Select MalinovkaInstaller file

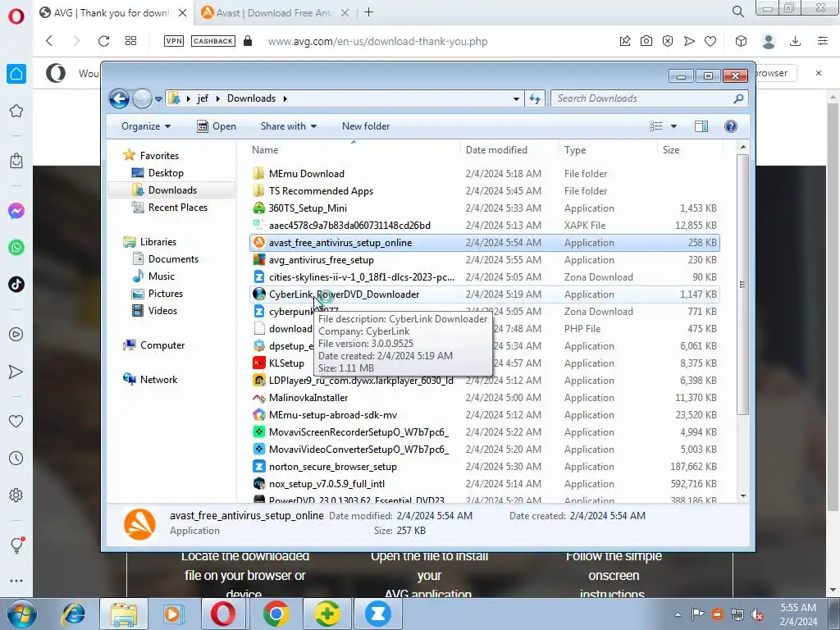(484, 398)
